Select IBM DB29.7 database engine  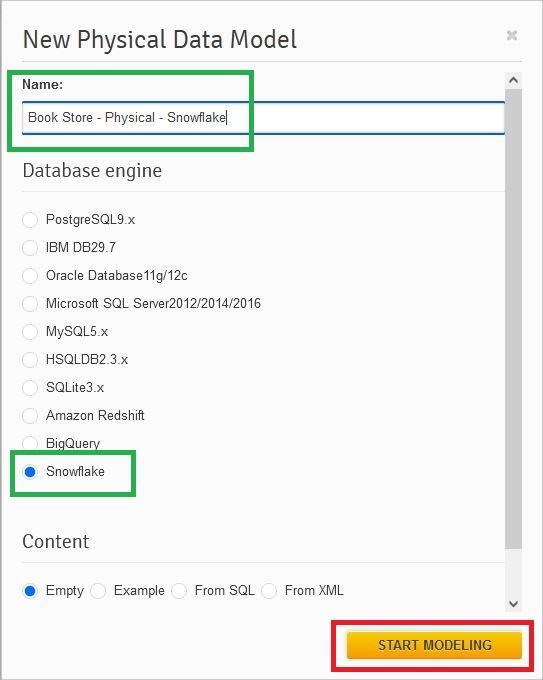click(x=30, y=248)
